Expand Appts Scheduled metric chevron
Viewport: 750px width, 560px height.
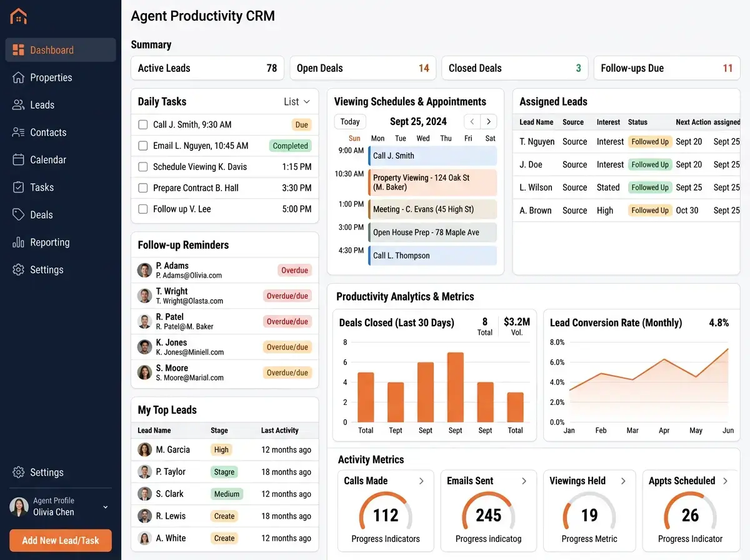click(x=725, y=481)
